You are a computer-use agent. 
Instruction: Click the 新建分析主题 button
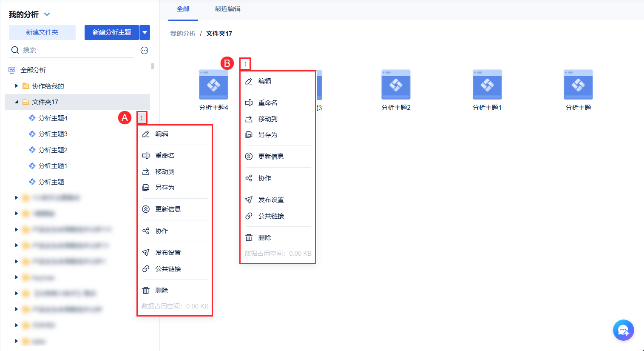click(112, 32)
